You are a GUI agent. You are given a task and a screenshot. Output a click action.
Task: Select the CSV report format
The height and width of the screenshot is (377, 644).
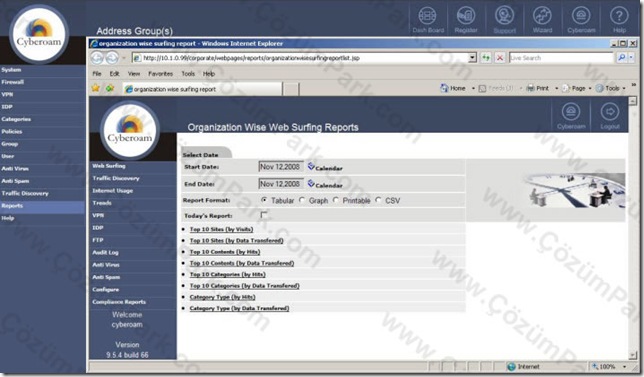[x=378, y=200]
